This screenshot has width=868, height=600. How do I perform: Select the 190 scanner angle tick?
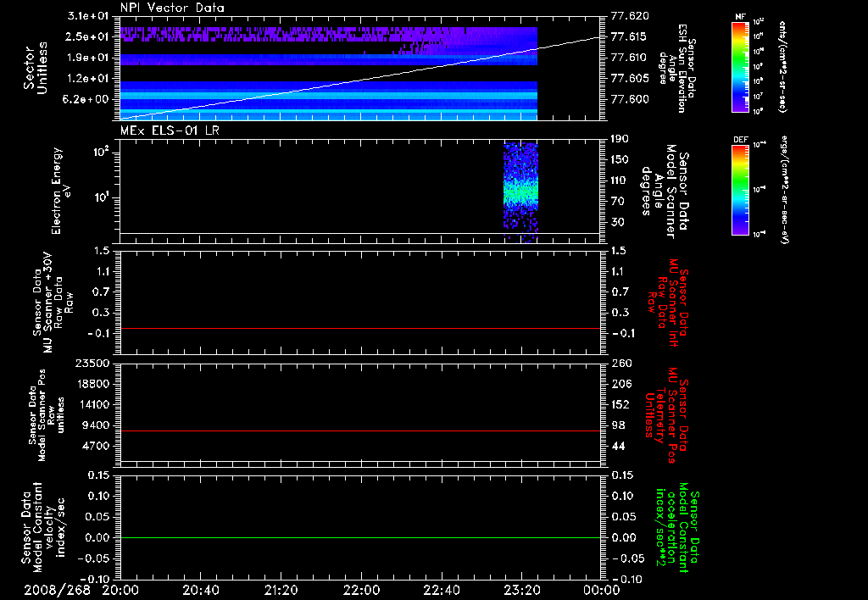click(620, 139)
